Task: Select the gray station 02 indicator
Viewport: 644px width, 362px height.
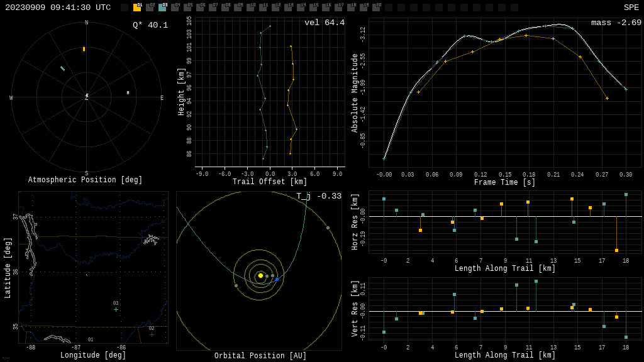Action: pyautogui.click(x=150, y=7)
